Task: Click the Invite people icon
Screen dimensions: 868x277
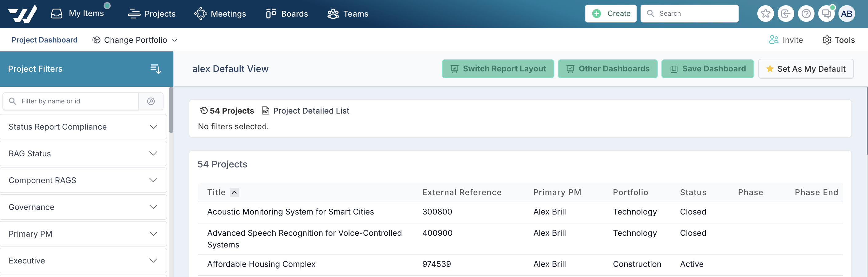Action: pos(773,40)
